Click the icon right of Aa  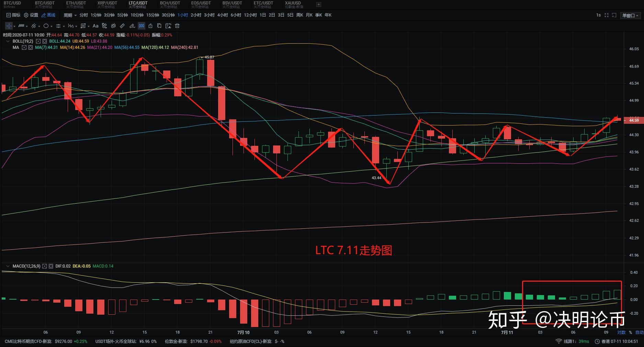point(104,26)
